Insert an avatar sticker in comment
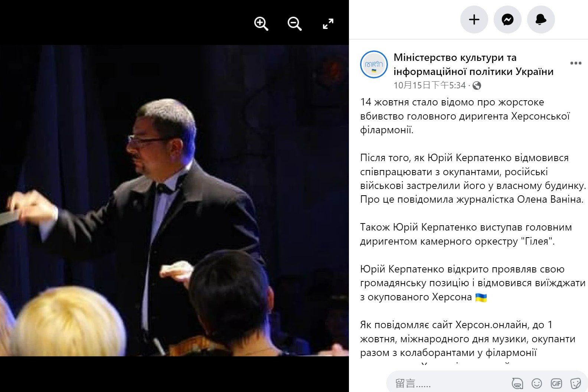The width and height of the screenshot is (588, 392). click(517, 383)
